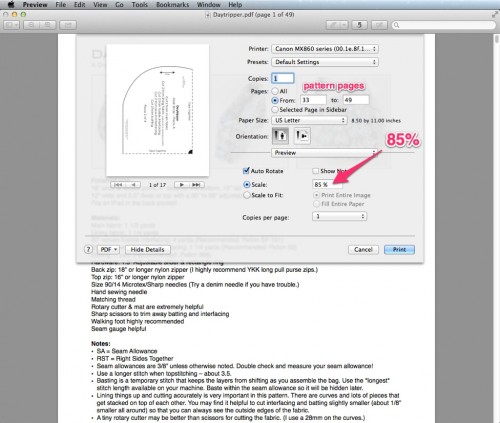Click the yellow minimize window button
Image resolution: width=500 pixels, height=423 pixels.
(x=14, y=15)
